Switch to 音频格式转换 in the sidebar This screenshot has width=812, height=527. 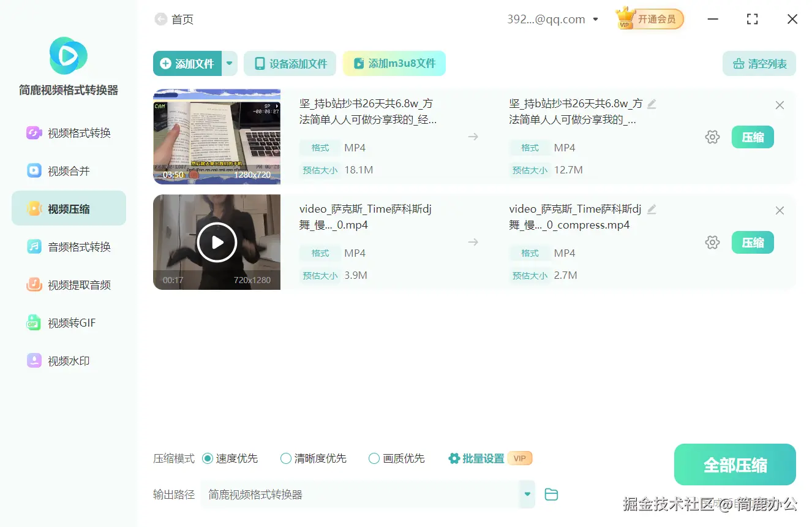tap(68, 246)
